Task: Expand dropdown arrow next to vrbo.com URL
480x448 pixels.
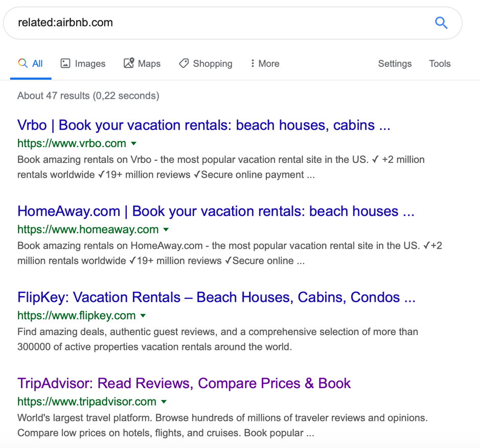Action: tap(134, 143)
